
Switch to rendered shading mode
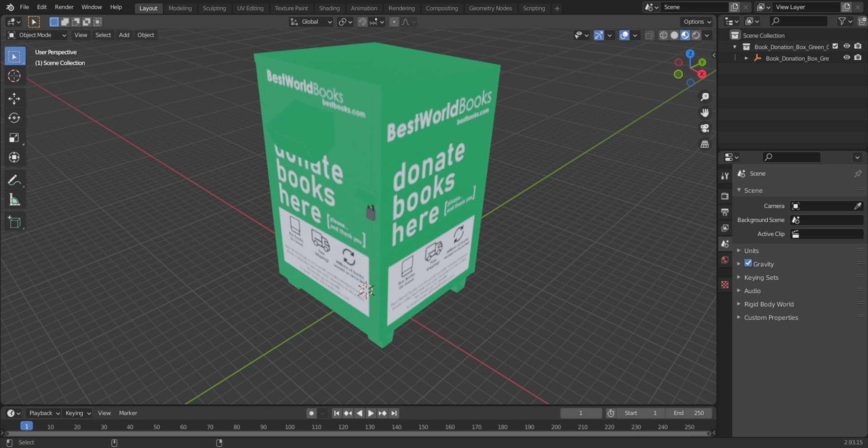(696, 35)
